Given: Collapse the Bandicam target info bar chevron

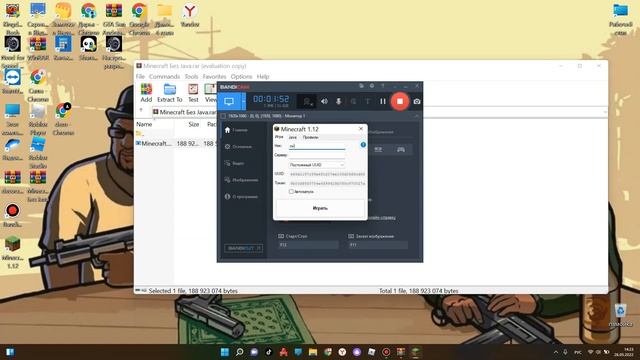Looking at the screenshot, I should click(x=416, y=116).
